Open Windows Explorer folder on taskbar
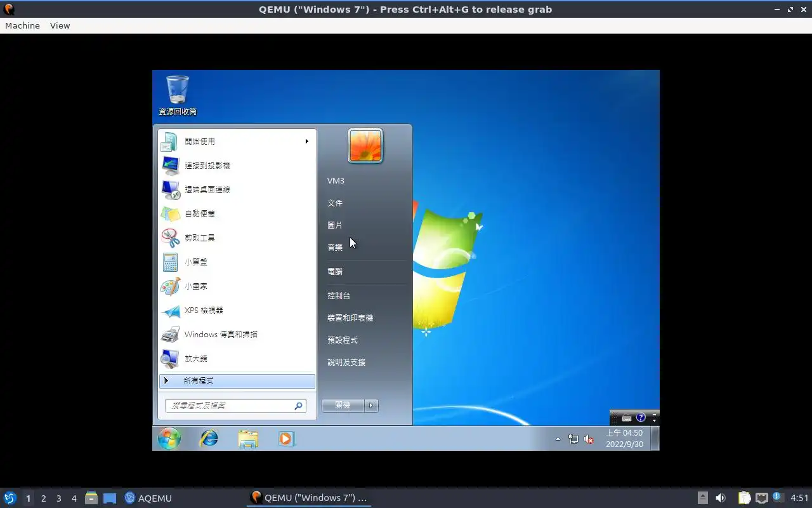812x508 pixels. coord(248,438)
